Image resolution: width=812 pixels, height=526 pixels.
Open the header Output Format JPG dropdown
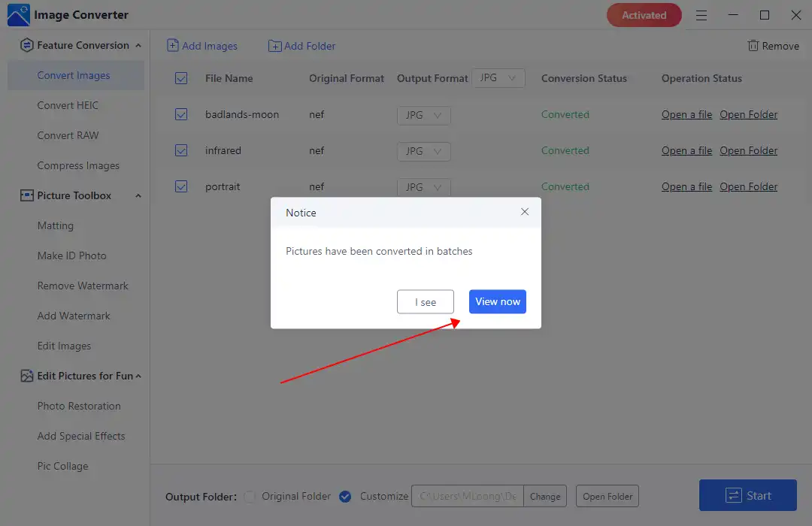(498, 78)
